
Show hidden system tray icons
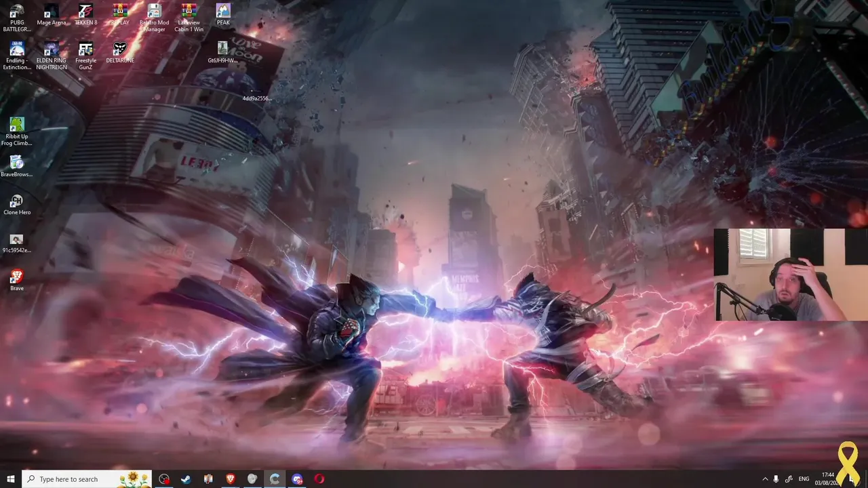tap(765, 479)
